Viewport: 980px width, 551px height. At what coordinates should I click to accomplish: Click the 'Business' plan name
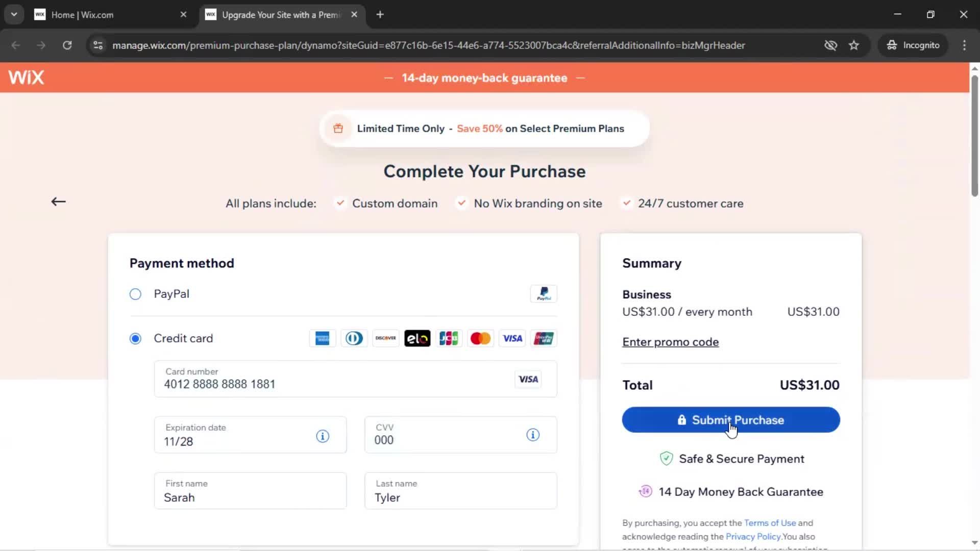click(x=647, y=294)
